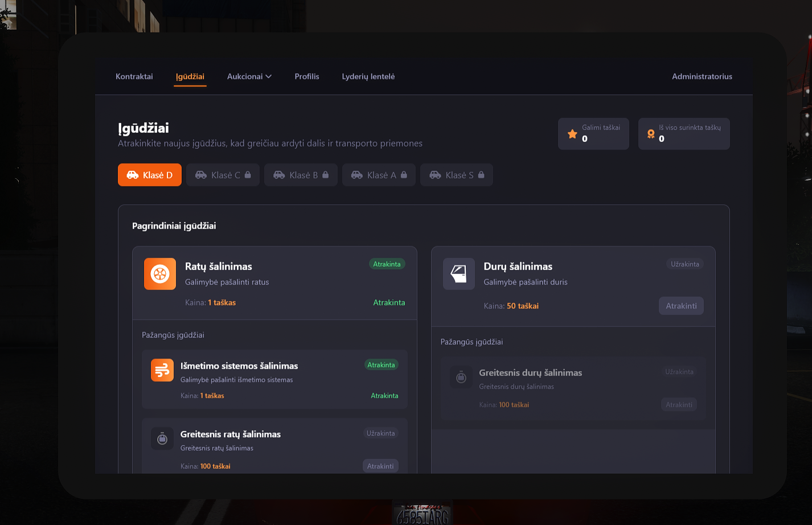Click the stopwatch icon beside Greitesnis ratų šalinimas
The height and width of the screenshot is (525, 812).
coord(162,438)
